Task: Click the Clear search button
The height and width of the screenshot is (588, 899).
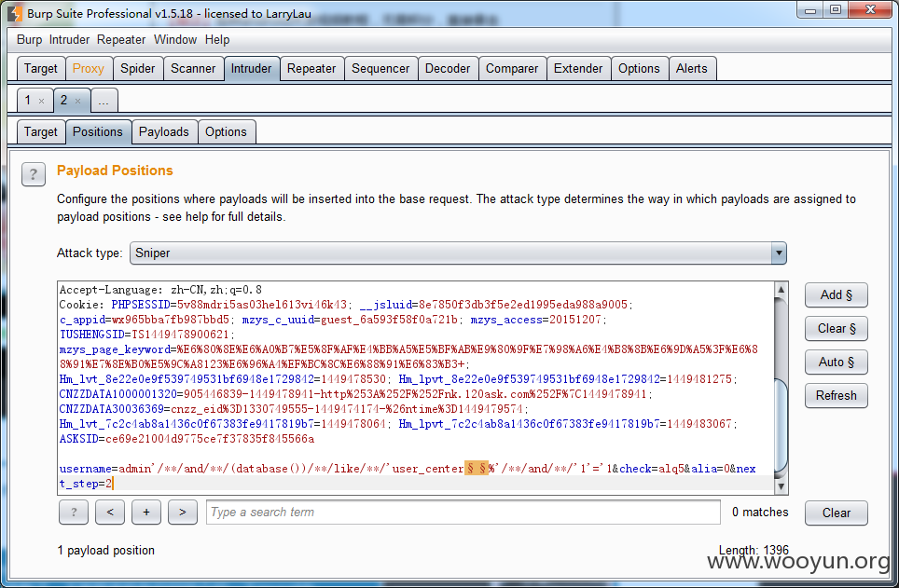Action: tap(836, 513)
